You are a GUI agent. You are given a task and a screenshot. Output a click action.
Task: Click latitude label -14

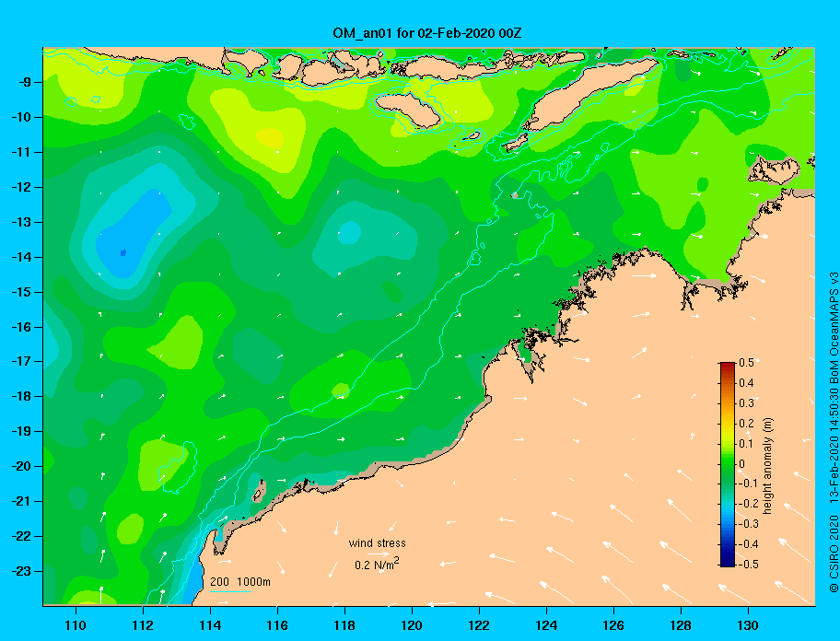point(21,257)
